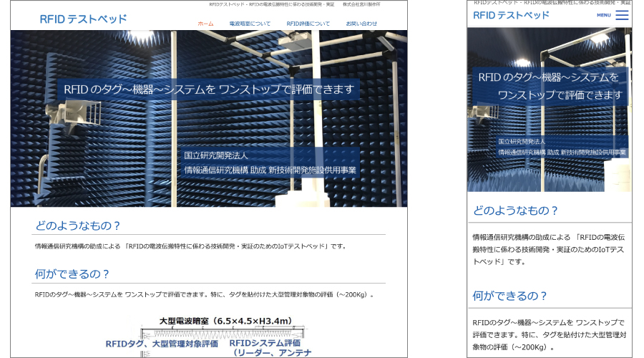Click the RFIDシステム評価 label
The height and width of the screenshot is (358, 644).
pyautogui.click(x=265, y=343)
